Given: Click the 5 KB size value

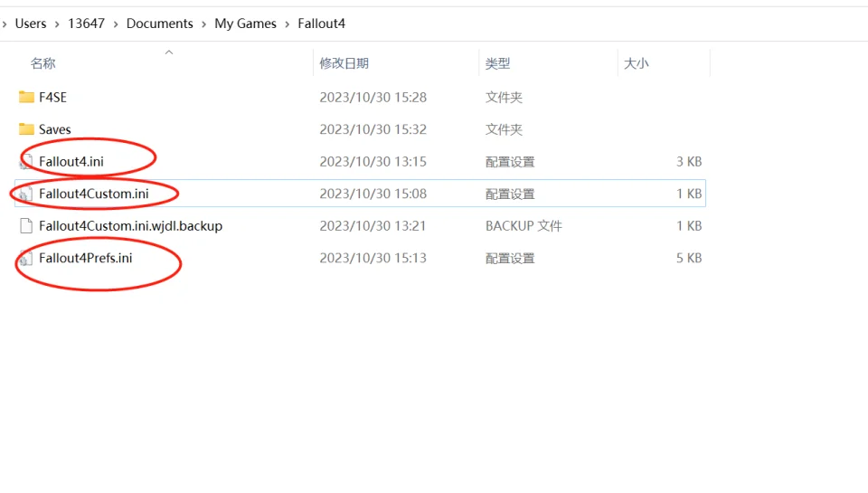Looking at the screenshot, I should pos(689,258).
